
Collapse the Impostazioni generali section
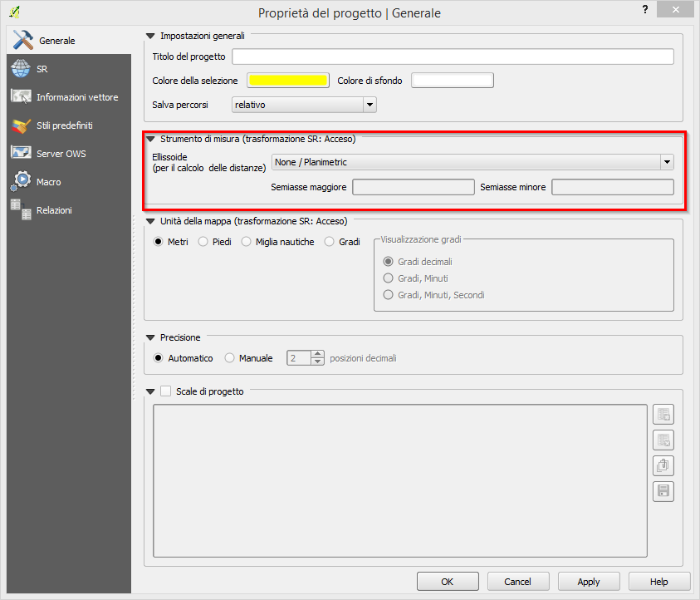click(150, 36)
